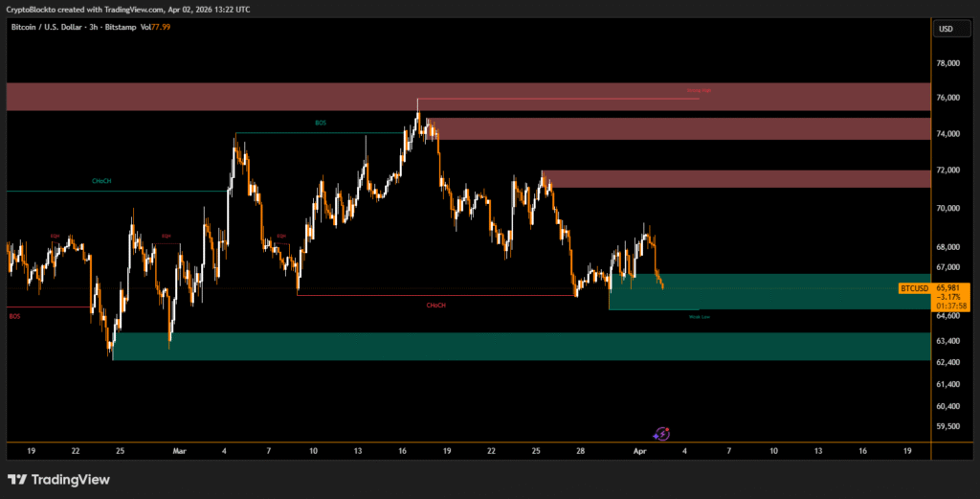Image resolution: width=980 pixels, height=499 pixels.
Task: Click the Bitcoin / U.S. Dollar symbol title
Action: tap(54, 28)
